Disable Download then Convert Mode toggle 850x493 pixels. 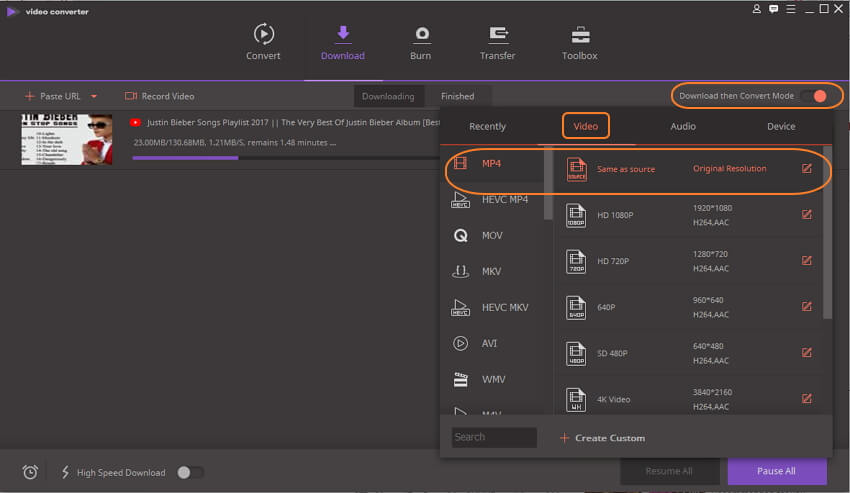814,96
